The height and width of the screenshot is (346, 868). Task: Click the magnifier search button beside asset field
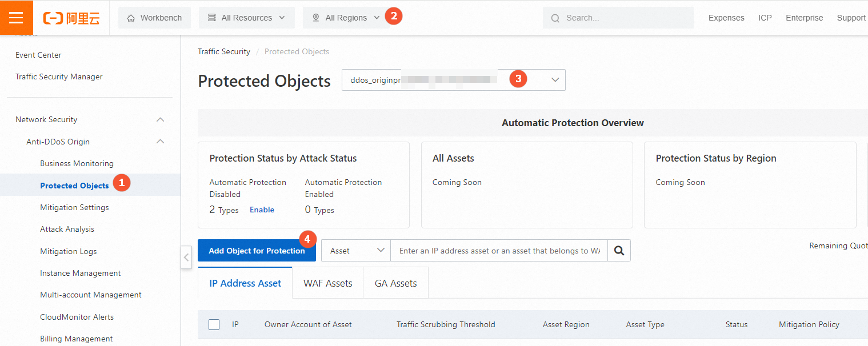coord(619,251)
